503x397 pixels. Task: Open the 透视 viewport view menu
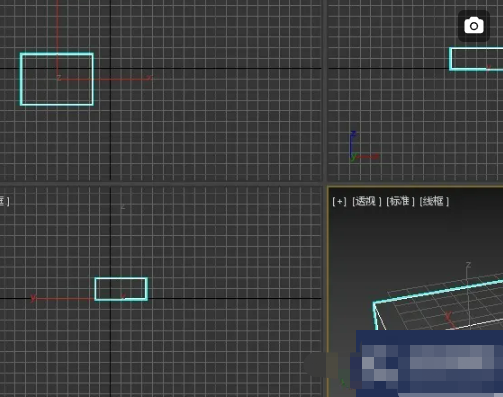tap(366, 201)
